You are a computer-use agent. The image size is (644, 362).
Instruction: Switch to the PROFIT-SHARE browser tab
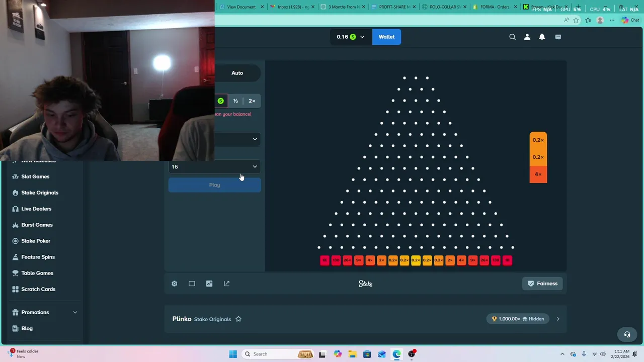tap(394, 7)
